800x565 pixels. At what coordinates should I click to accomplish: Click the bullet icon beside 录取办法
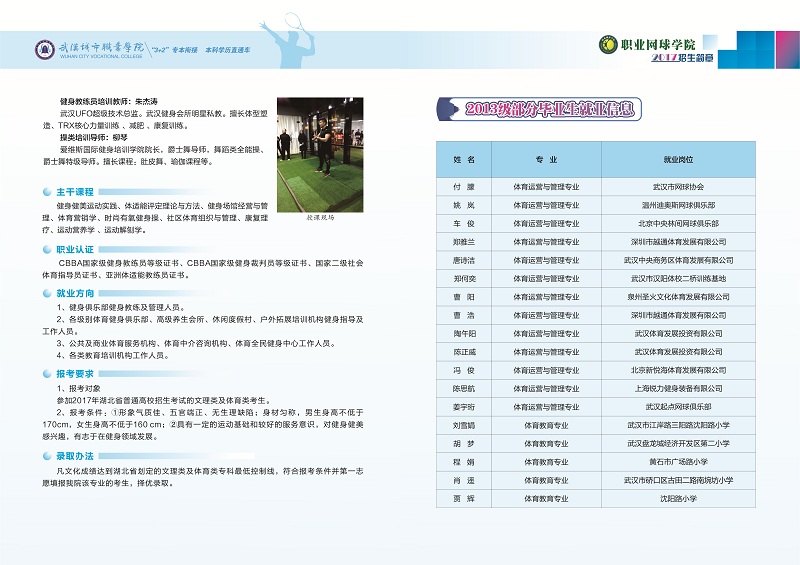[x=48, y=455]
